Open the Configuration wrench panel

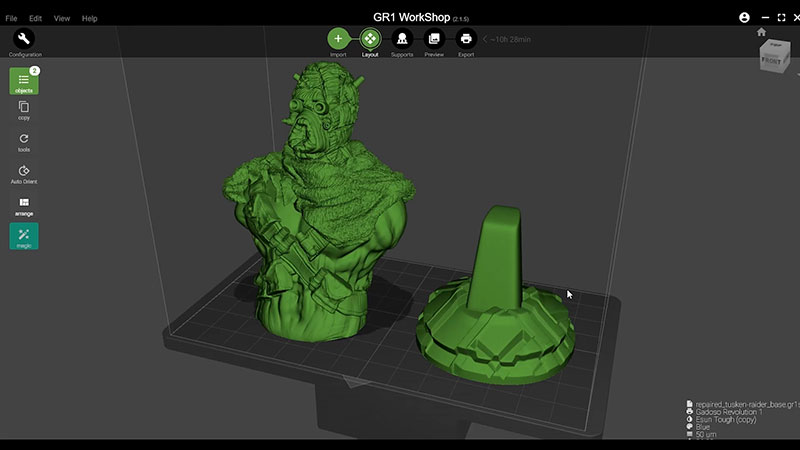click(x=24, y=40)
